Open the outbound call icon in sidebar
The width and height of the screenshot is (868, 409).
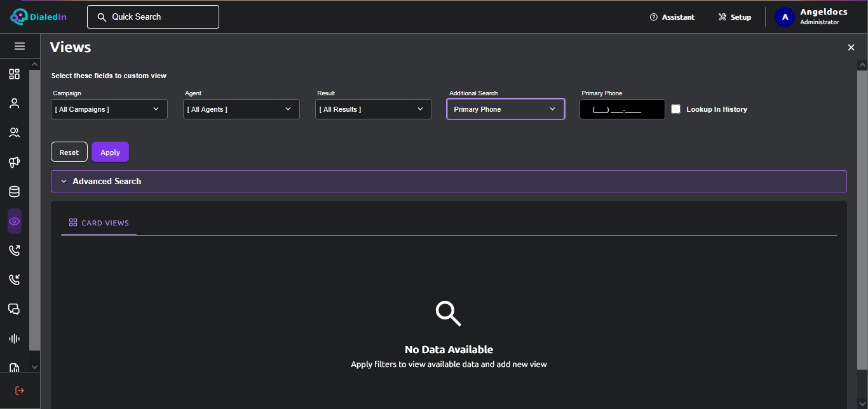tap(14, 250)
